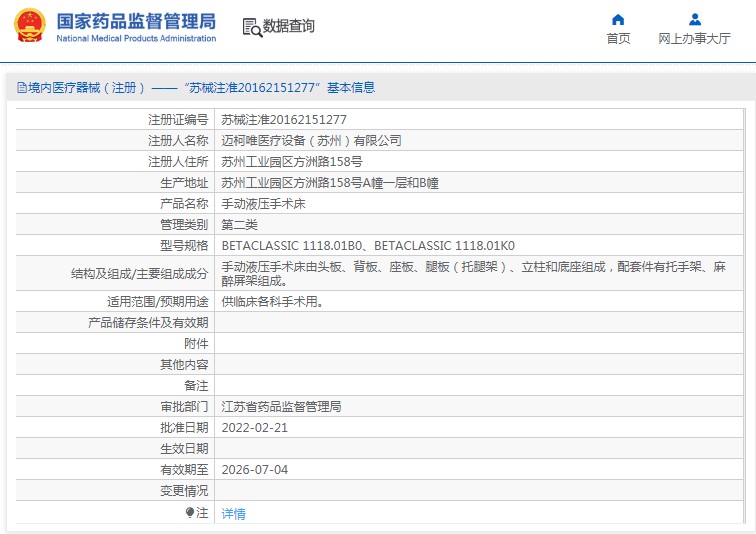Select expiry date 2026-07-04
This screenshot has height=534, width=756.
[255, 470]
